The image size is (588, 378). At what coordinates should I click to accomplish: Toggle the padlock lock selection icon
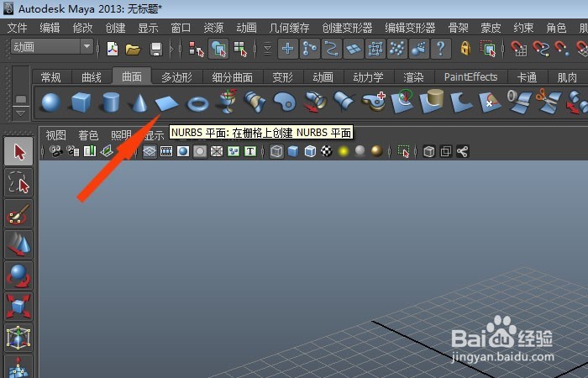click(465, 49)
